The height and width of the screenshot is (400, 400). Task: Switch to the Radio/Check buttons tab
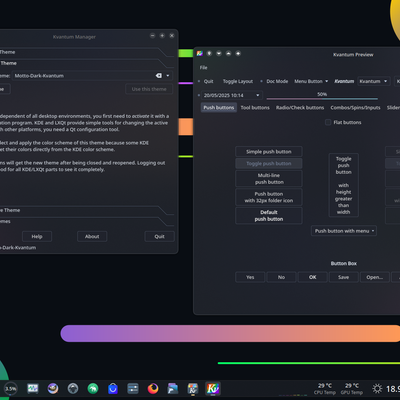300,107
